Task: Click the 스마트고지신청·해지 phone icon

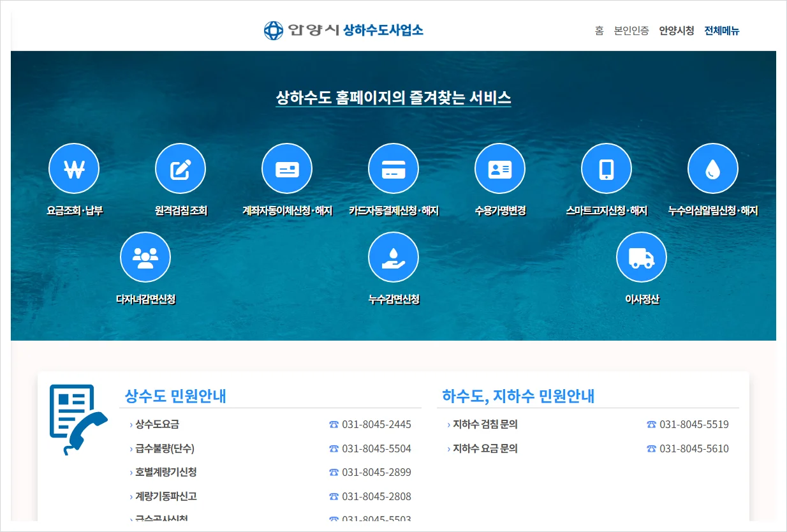Action: pos(607,168)
